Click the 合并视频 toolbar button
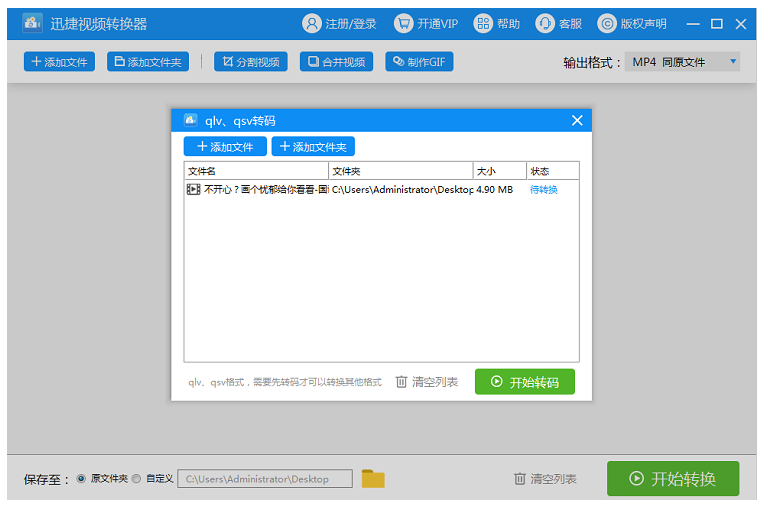This screenshot has width=759, height=505. point(336,62)
